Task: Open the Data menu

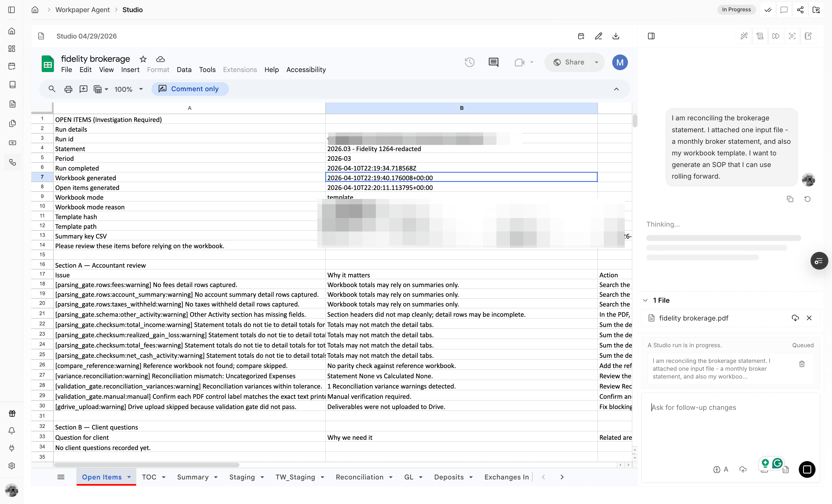Action: pyautogui.click(x=184, y=70)
